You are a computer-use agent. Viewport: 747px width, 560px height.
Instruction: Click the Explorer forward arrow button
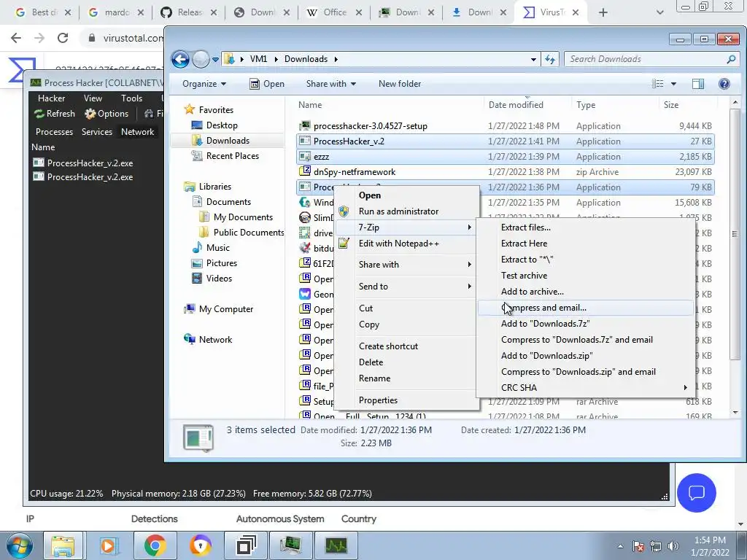pos(201,60)
